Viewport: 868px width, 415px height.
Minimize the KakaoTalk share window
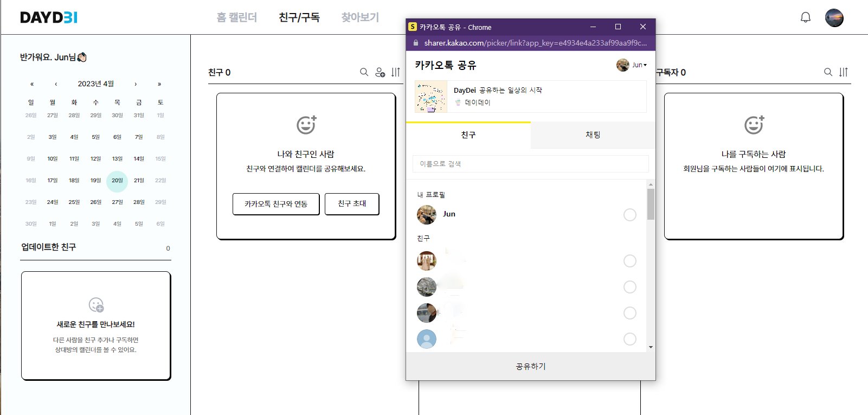coord(593,27)
